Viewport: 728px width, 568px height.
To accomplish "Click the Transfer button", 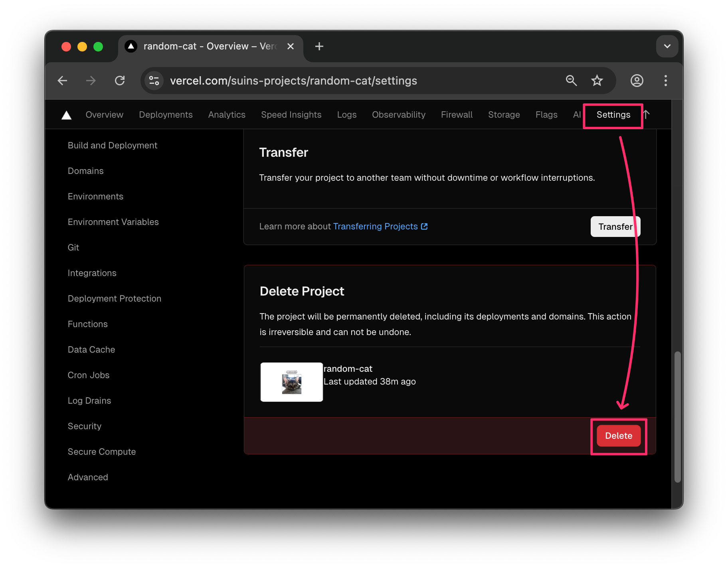I will tap(615, 227).
